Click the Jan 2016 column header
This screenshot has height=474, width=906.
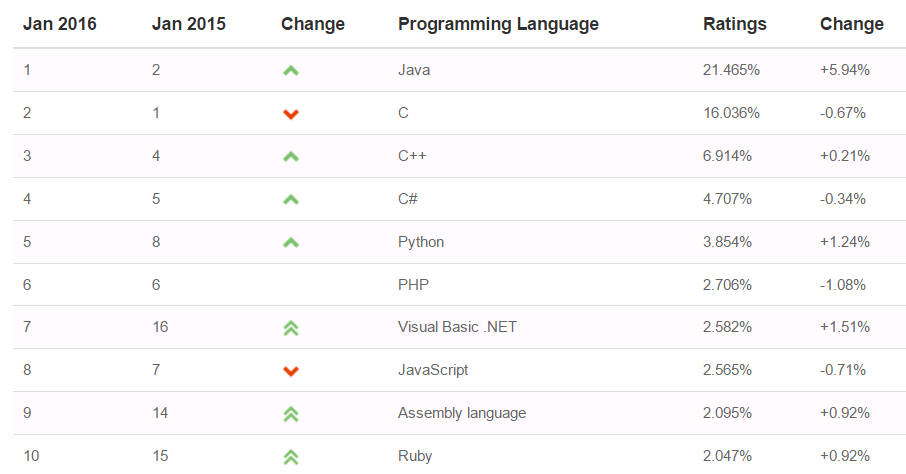click(60, 24)
